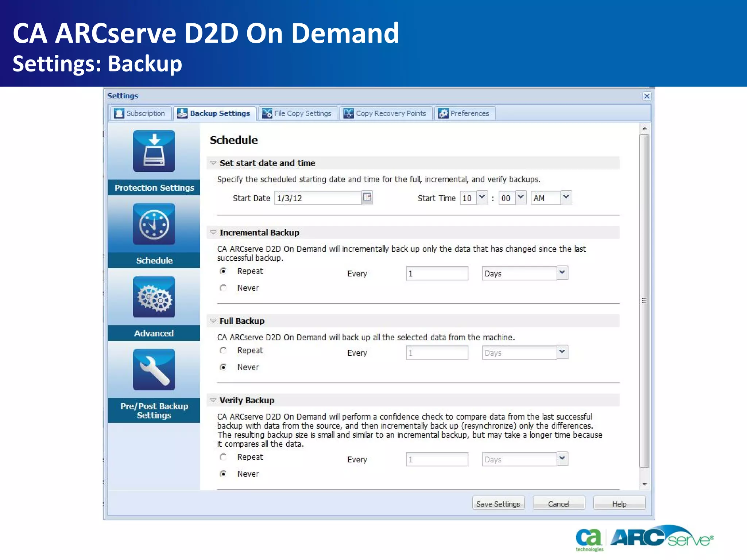Open the Start Time hour dropdown
Viewport: 747px width, 560px height.
[482, 197]
